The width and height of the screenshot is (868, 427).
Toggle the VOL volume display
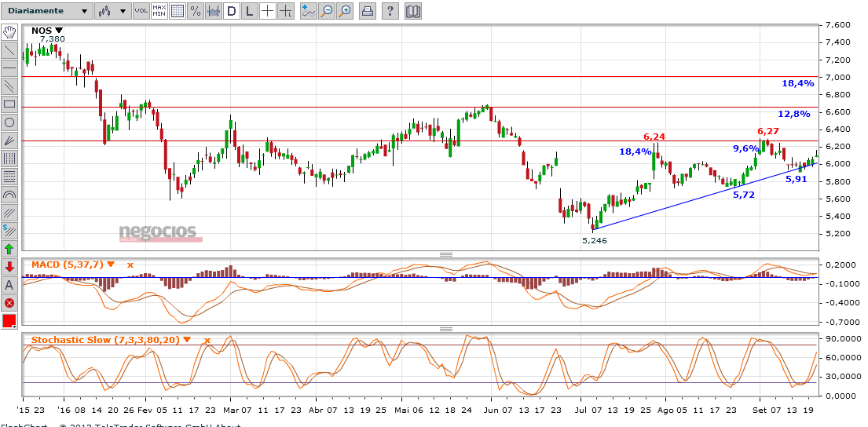tap(141, 11)
